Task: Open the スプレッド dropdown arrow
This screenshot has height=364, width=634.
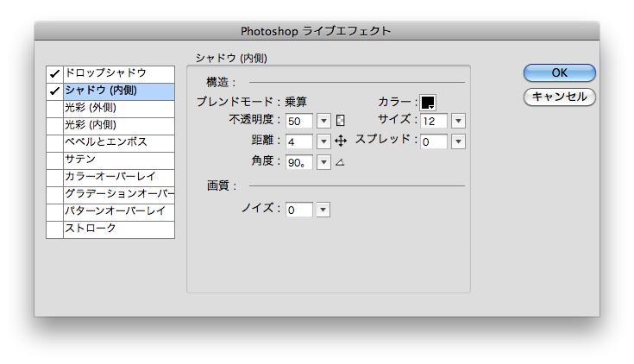Action: point(458,141)
